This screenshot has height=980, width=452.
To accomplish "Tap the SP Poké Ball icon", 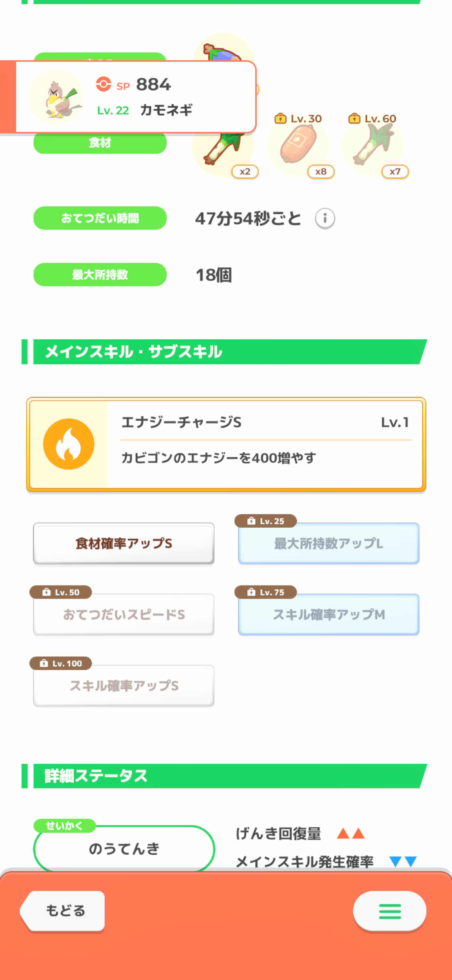I will (103, 84).
